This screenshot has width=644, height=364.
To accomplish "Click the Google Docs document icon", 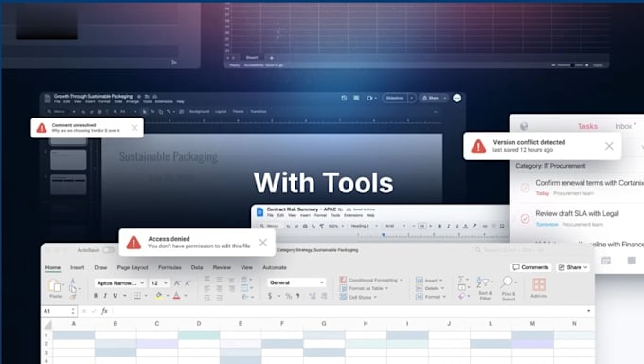I will click(x=259, y=211).
